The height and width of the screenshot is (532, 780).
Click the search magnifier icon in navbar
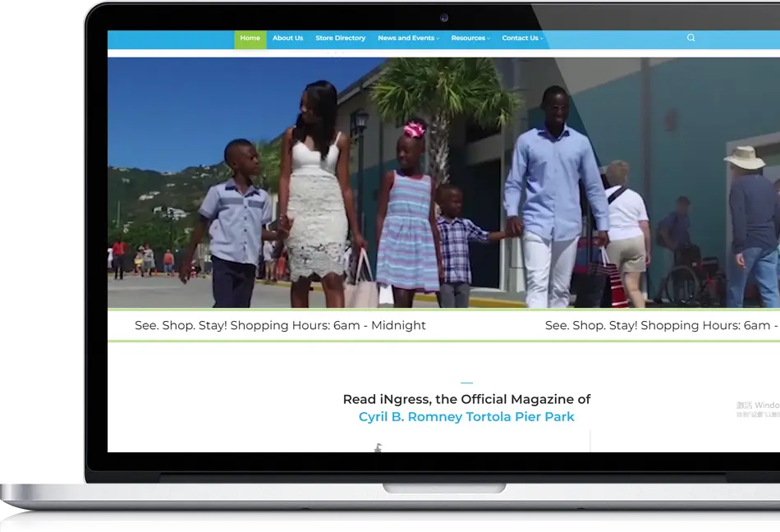(691, 38)
